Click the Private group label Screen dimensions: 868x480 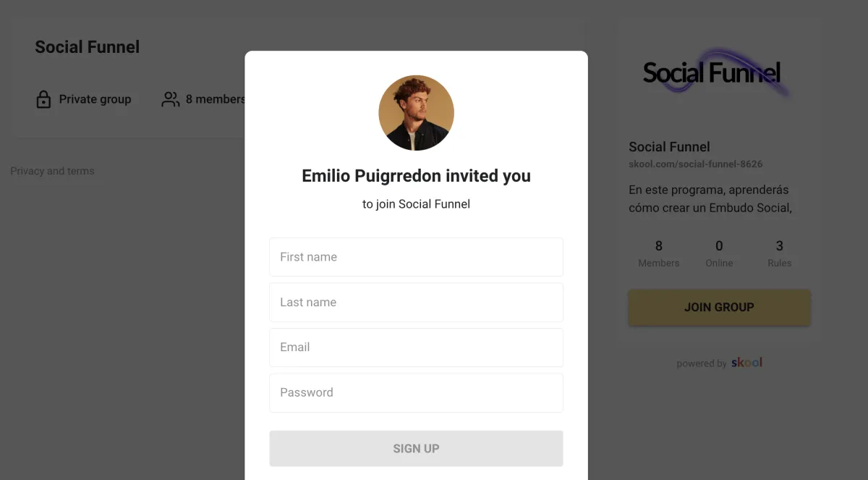[x=95, y=99]
